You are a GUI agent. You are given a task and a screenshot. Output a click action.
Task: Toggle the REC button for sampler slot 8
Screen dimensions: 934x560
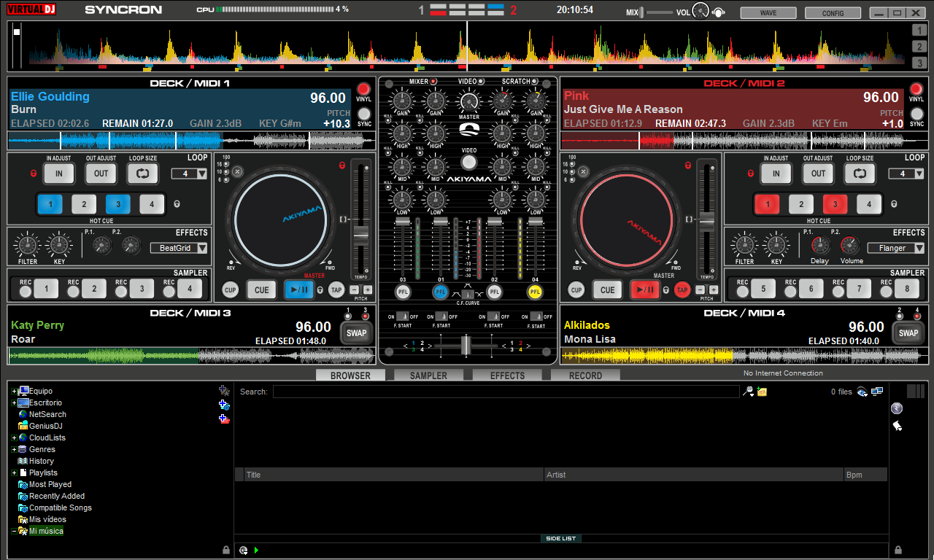click(885, 291)
